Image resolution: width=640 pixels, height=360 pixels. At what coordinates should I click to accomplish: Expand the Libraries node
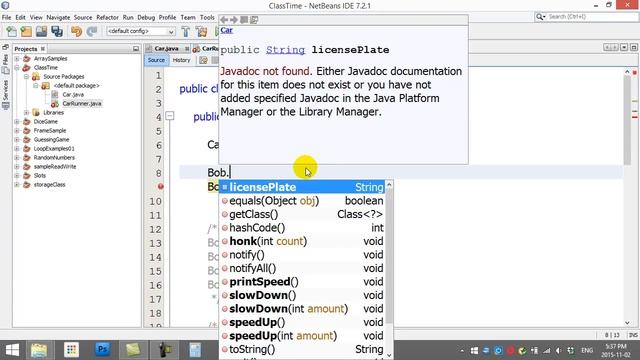pyautogui.click(x=26, y=113)
